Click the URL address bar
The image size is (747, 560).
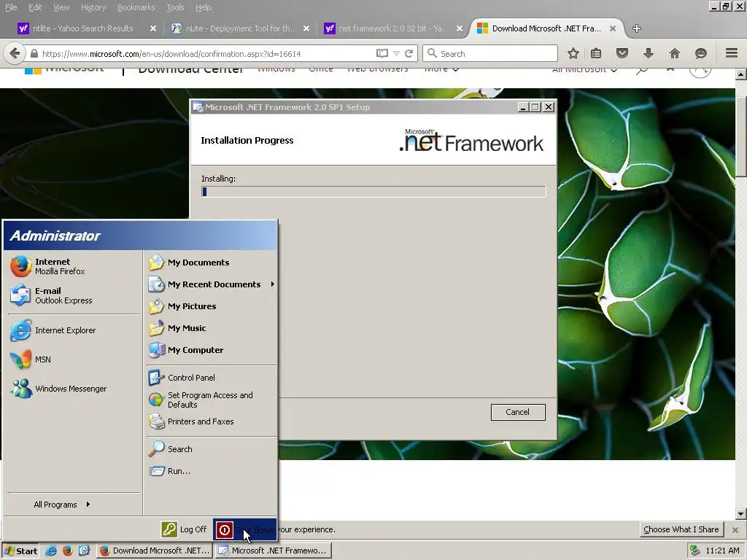click(205, 54)
